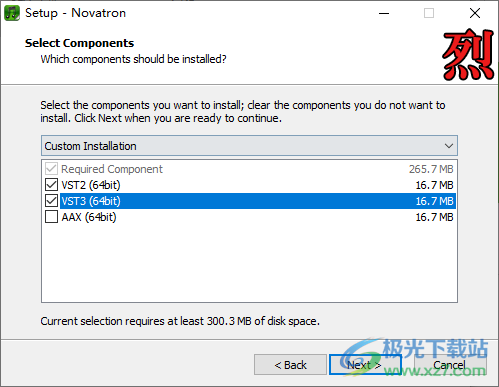
Task: Continue with the Next button
Action: (x=365, y=365)
